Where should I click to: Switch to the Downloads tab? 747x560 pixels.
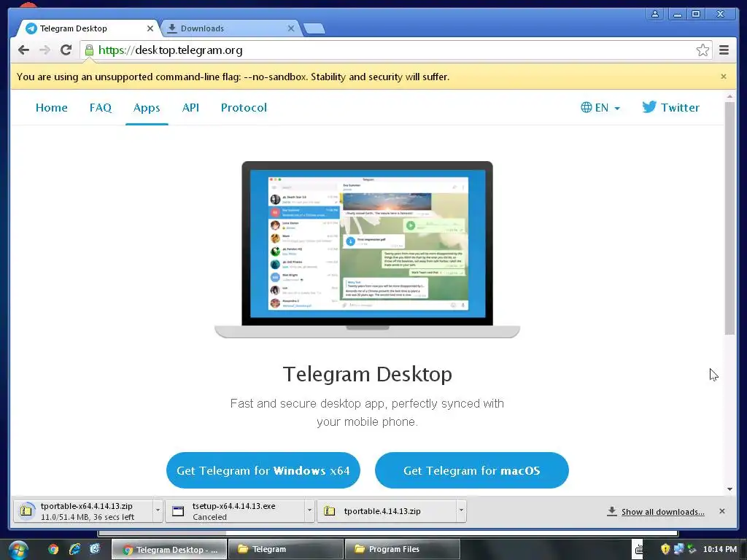tap(230, 28)
